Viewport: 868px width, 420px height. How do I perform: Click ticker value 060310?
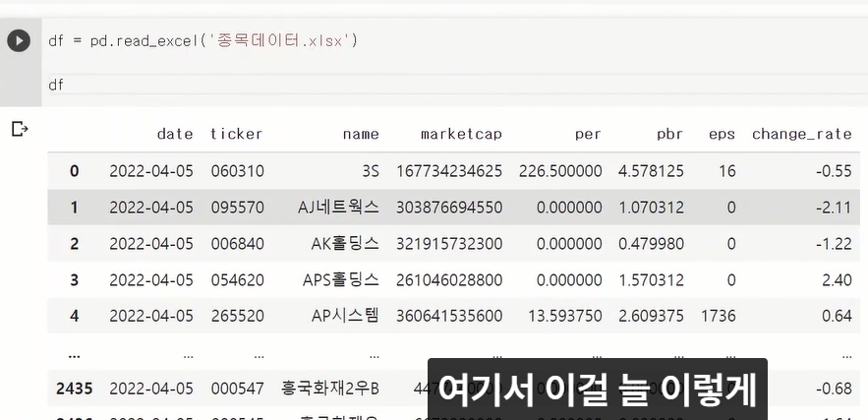237,171
